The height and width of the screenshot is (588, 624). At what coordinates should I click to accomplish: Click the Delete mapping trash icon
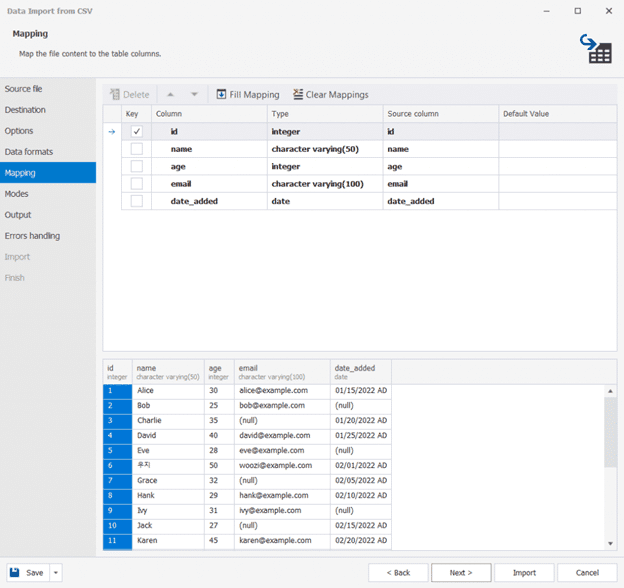[x=115, y=95]
